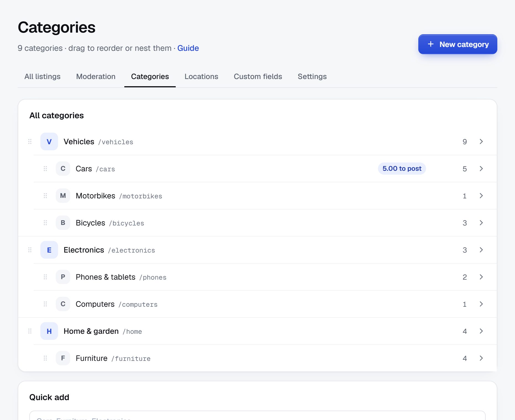The image size is (515, 420).
Task: Click the B avatar icon for Bicycles
Action: tap(63, 223)
